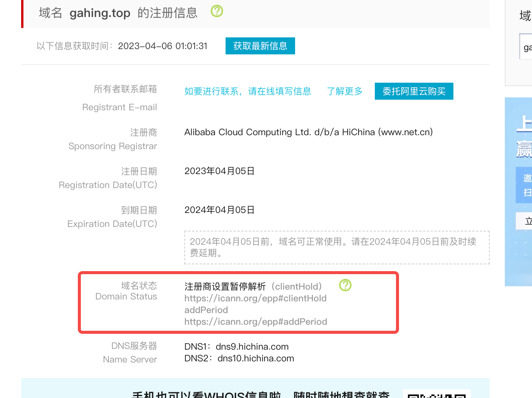The width and height of the screenshot is (532, 398).
Task: Click the icann.org/epp#addPeriod URL
Action: coord(255,322)
